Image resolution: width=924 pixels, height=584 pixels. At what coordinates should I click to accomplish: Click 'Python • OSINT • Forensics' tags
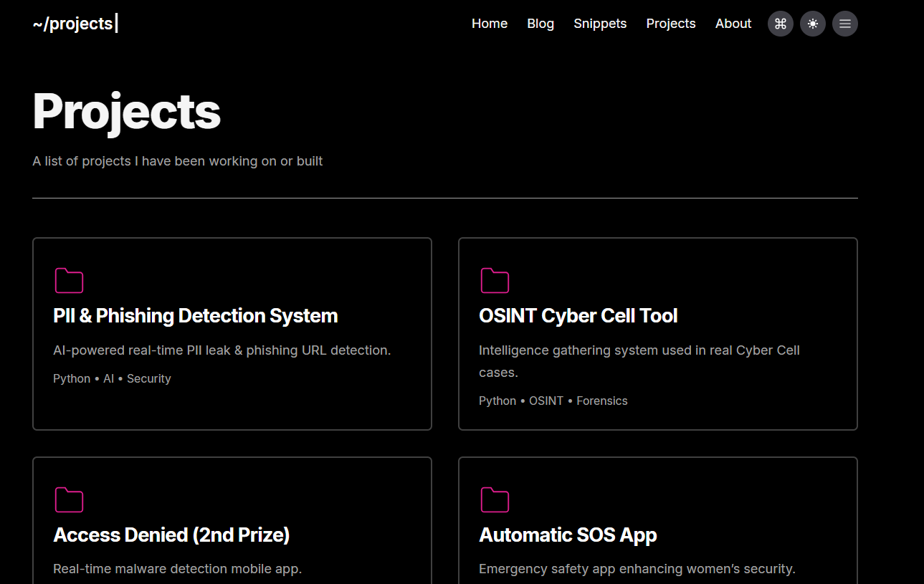click(553, 401)
